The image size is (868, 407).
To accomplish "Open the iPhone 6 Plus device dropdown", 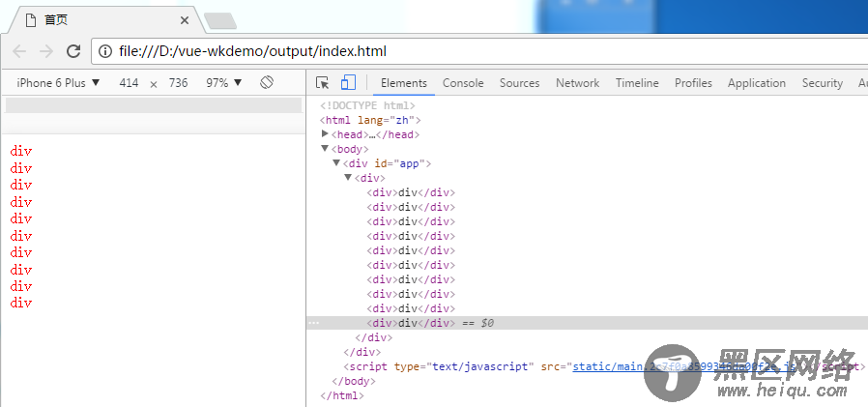I will point(58,83).
